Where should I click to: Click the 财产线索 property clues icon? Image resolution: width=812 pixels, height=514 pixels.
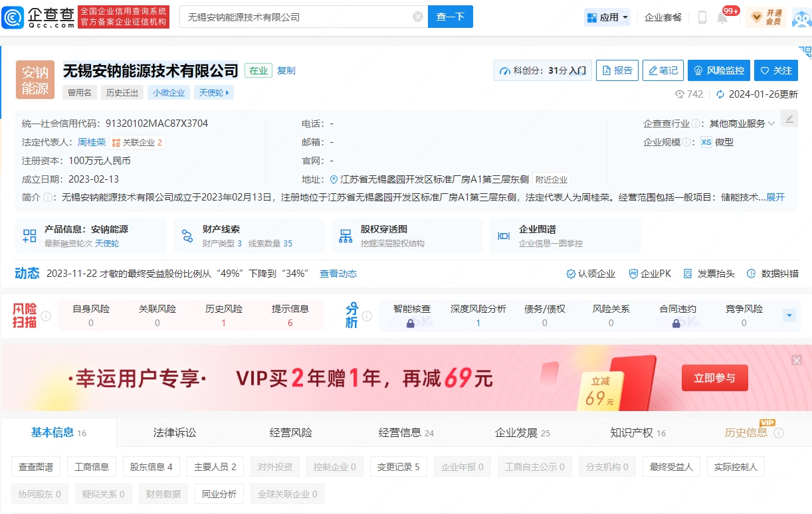(x=187, y=236)
